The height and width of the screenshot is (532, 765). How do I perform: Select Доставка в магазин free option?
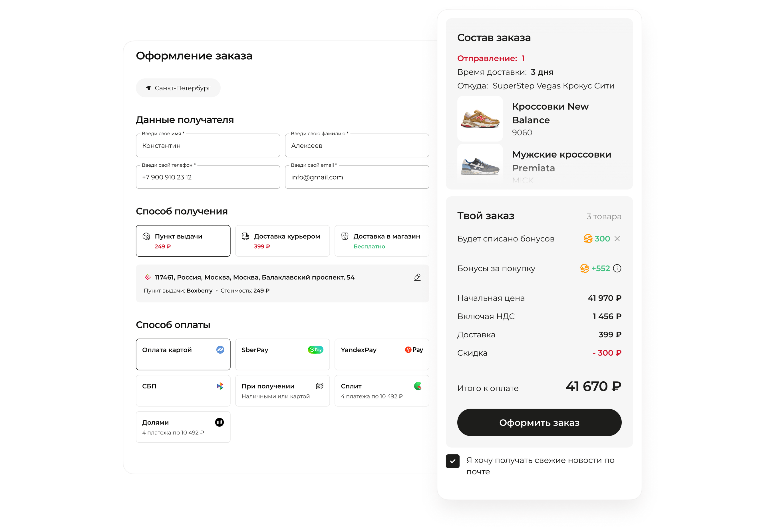tap(381, 241)
